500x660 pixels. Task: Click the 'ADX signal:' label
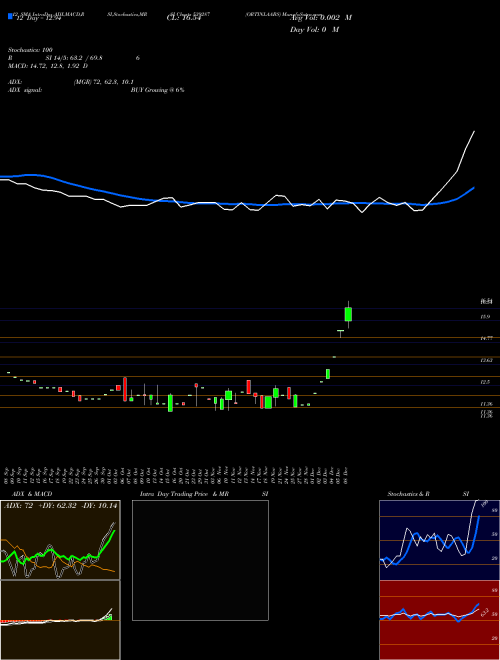tap(25, 90)
